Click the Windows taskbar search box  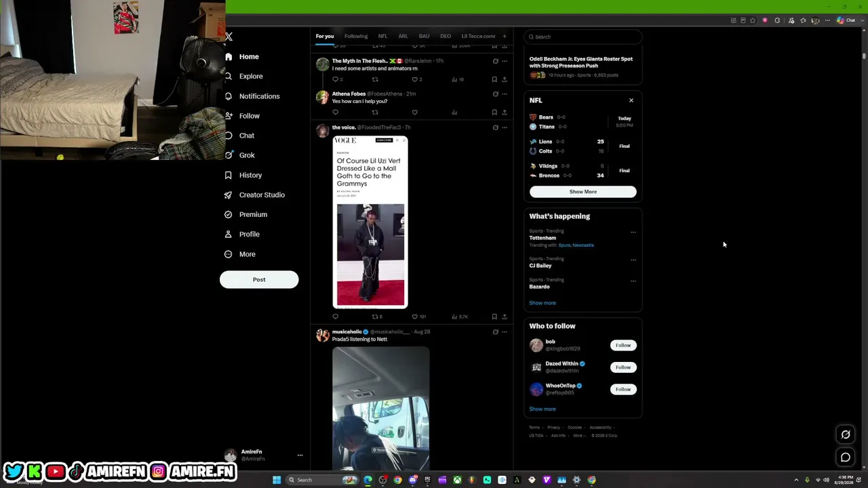(322, 480)
